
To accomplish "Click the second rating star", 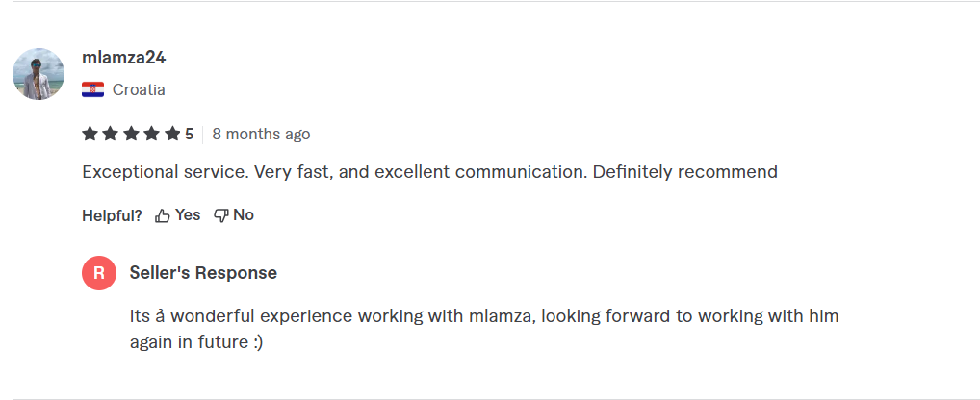I will point(110,134).
